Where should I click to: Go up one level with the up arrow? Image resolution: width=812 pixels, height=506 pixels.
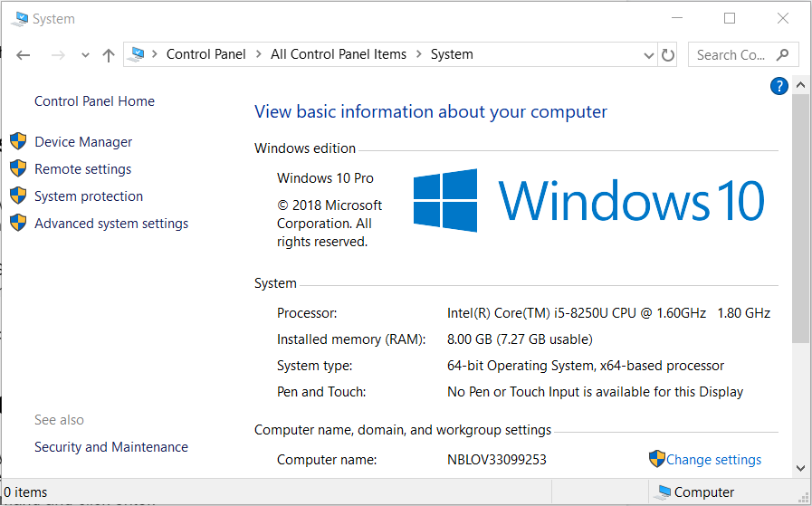point(109,55)
